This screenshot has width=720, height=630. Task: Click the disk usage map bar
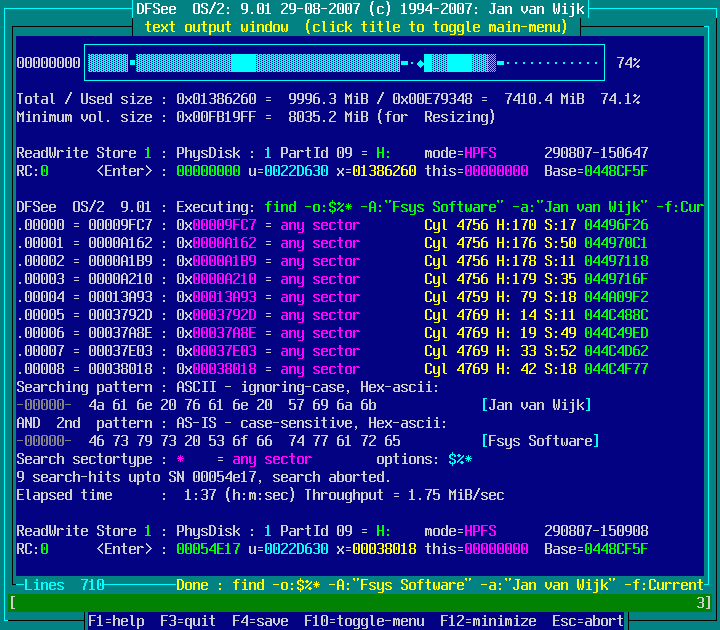pyautogui.click(x=344, y=63)
